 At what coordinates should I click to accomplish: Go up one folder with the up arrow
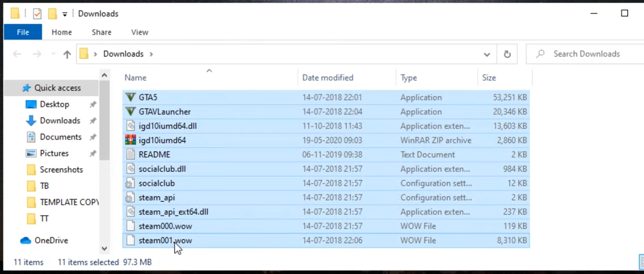67,54
